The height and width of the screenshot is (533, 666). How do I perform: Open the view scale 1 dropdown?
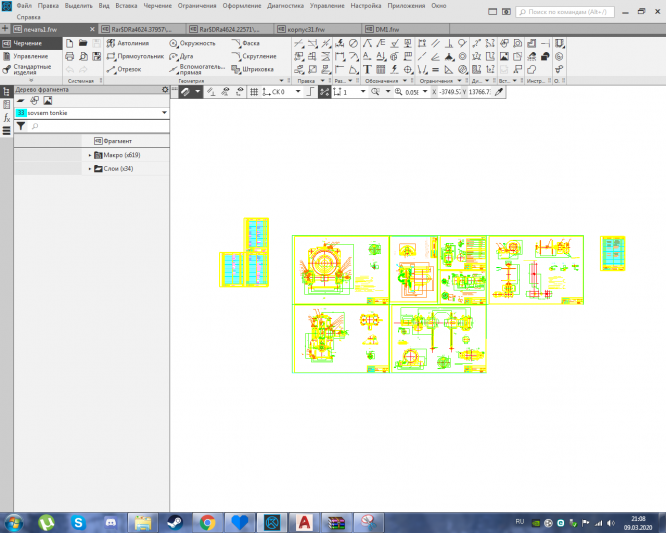click(363, 92)
